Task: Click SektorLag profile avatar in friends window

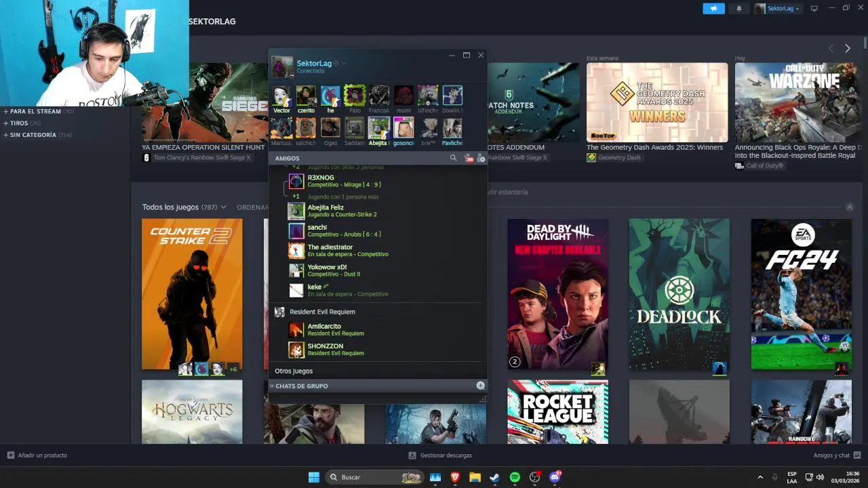Action: point(283,66)
